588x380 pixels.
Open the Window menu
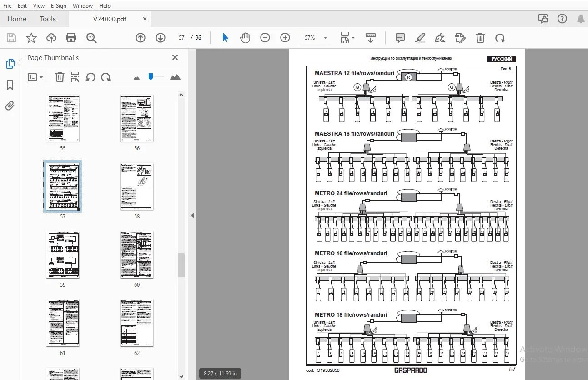82,6
